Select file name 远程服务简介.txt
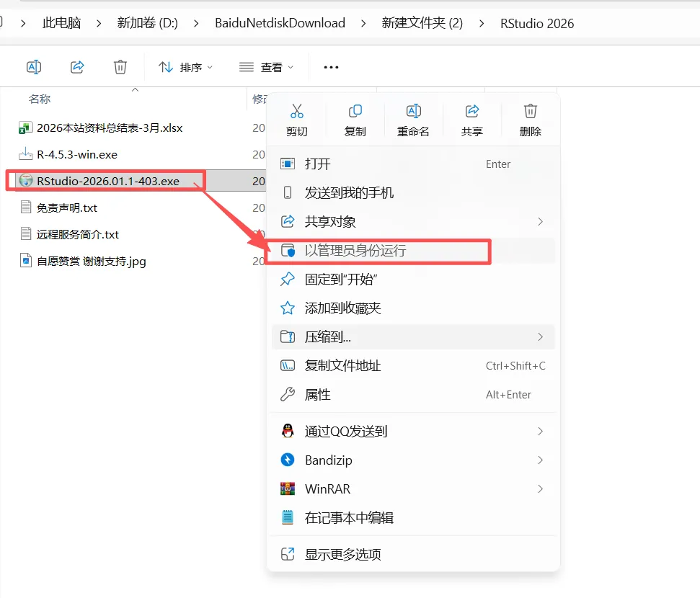The width and height of the screenshot is (700, 598). 78,234
